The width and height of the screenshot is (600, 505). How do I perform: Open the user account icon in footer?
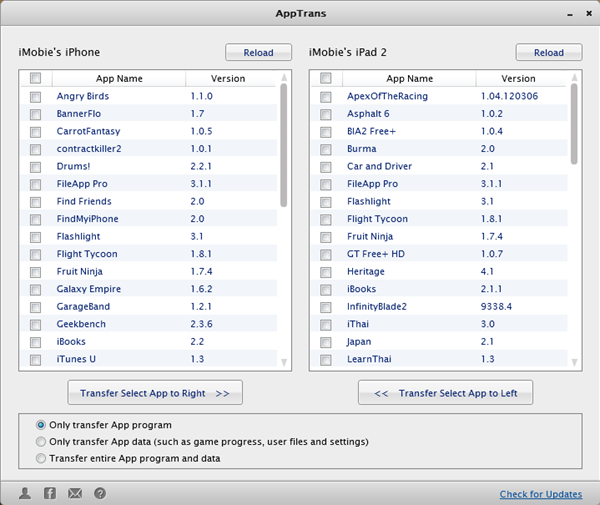point(25,493)
